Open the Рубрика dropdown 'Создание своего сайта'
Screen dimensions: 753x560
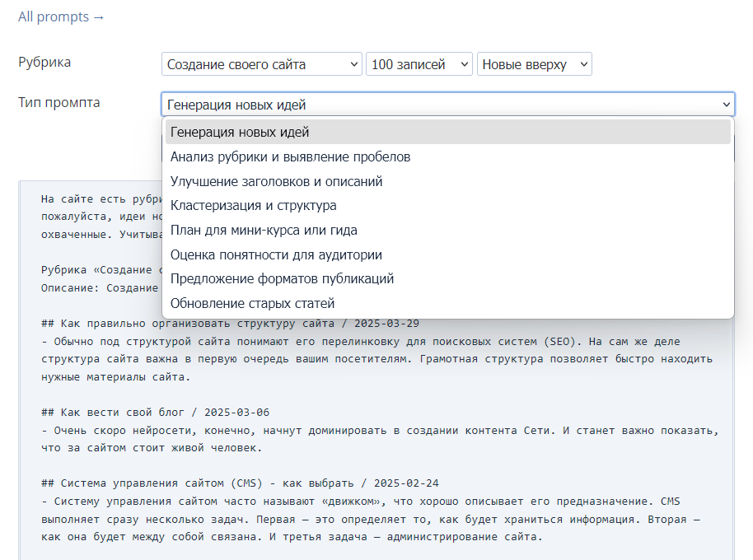pos(262,63)
